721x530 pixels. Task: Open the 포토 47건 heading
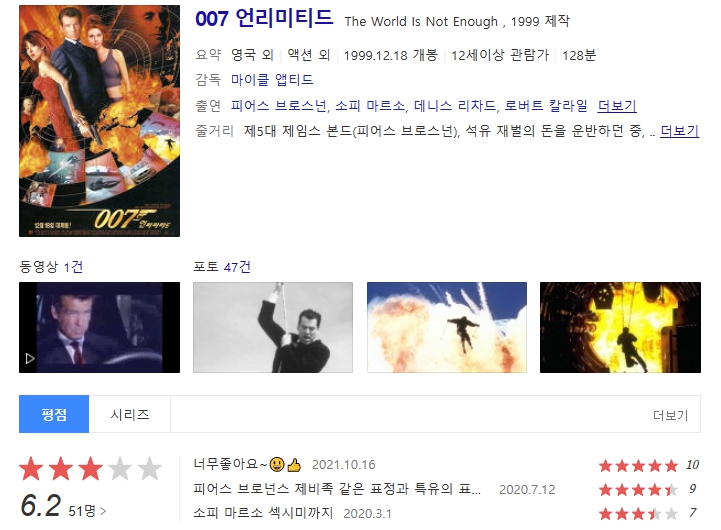pos(222,267)
